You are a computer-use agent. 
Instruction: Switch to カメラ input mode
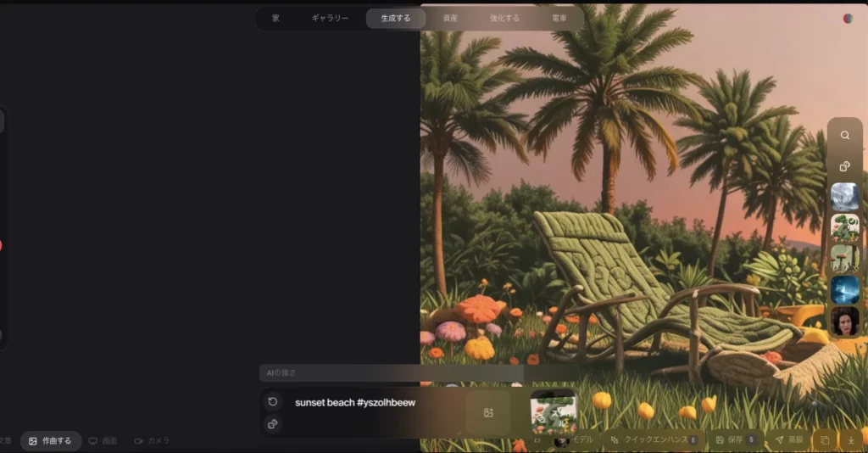(x=153, y=441)
